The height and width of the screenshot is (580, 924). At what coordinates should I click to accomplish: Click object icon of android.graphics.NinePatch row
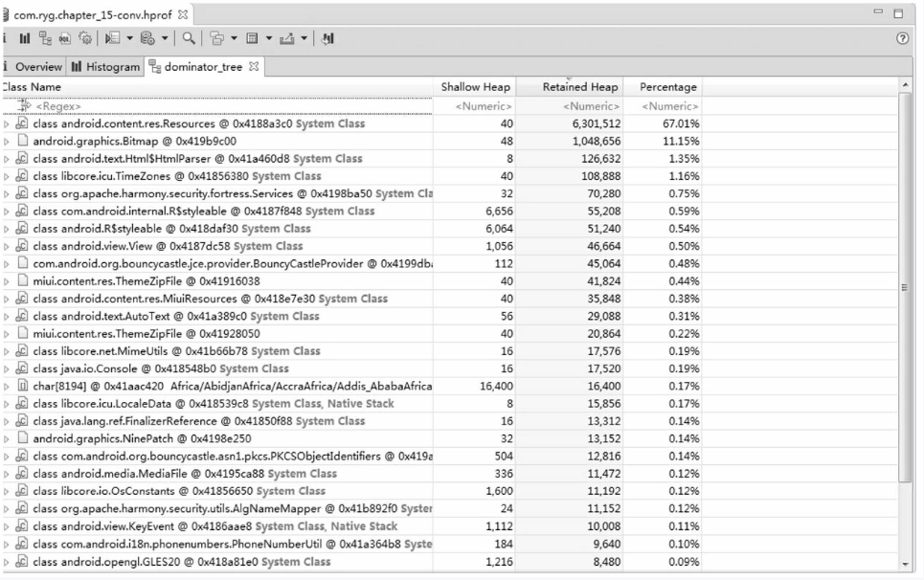[x=22, y=438]
